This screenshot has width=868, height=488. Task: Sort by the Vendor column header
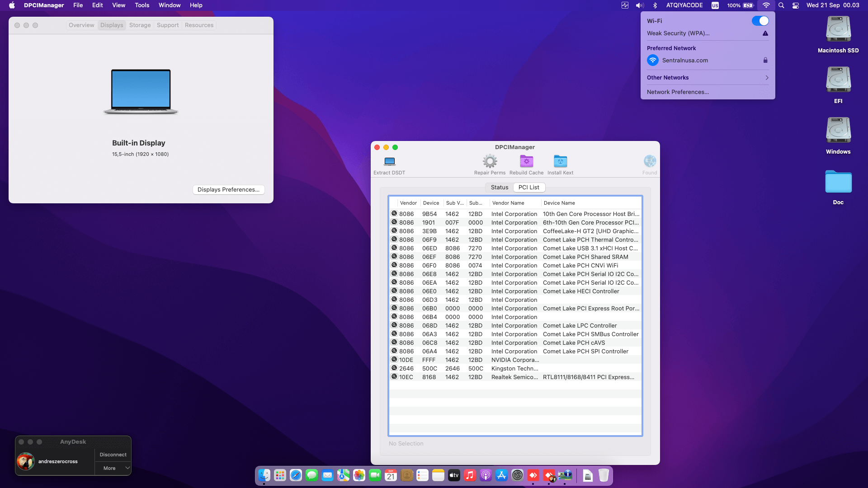[x=408, y=203]
